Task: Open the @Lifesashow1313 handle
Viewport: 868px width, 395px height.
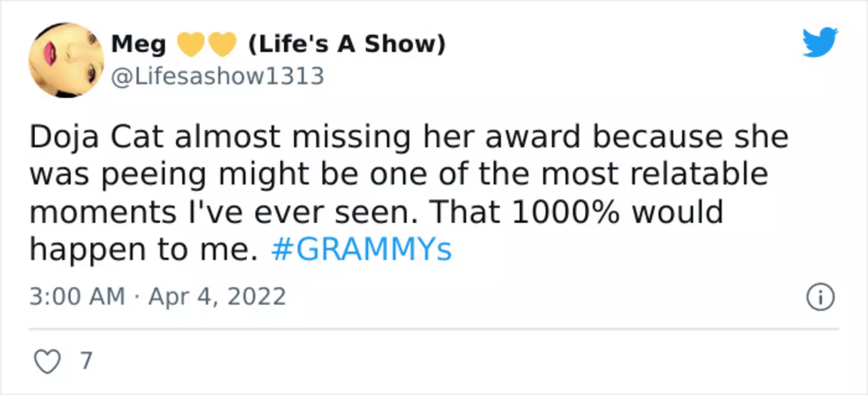Action: [218, 76]
